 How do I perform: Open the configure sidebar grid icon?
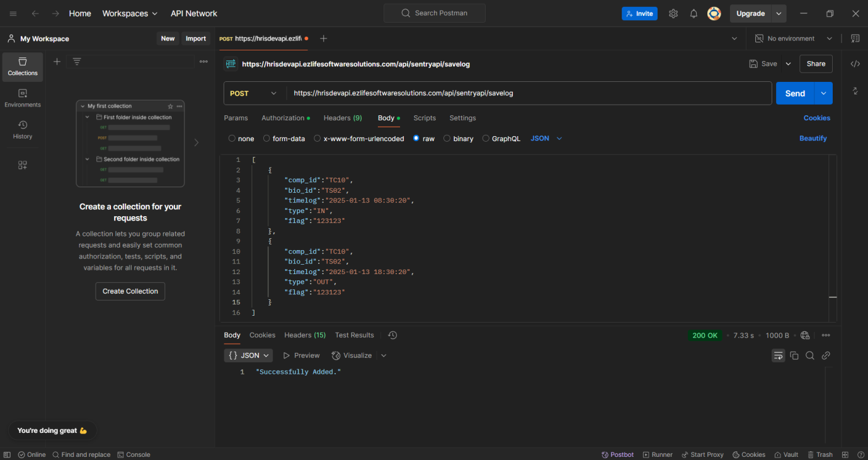click(x=23, y=165)
